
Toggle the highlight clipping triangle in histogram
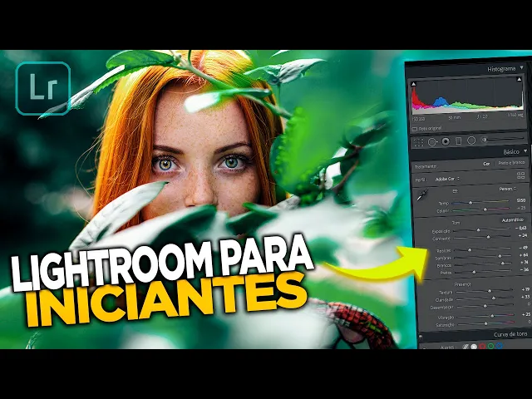coord(519,79)
